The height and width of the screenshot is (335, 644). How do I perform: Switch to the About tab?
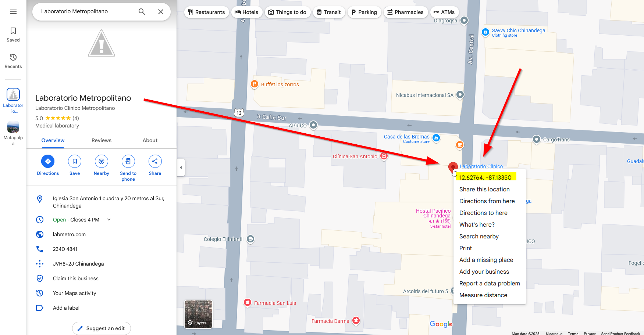(x=150, y=141)
